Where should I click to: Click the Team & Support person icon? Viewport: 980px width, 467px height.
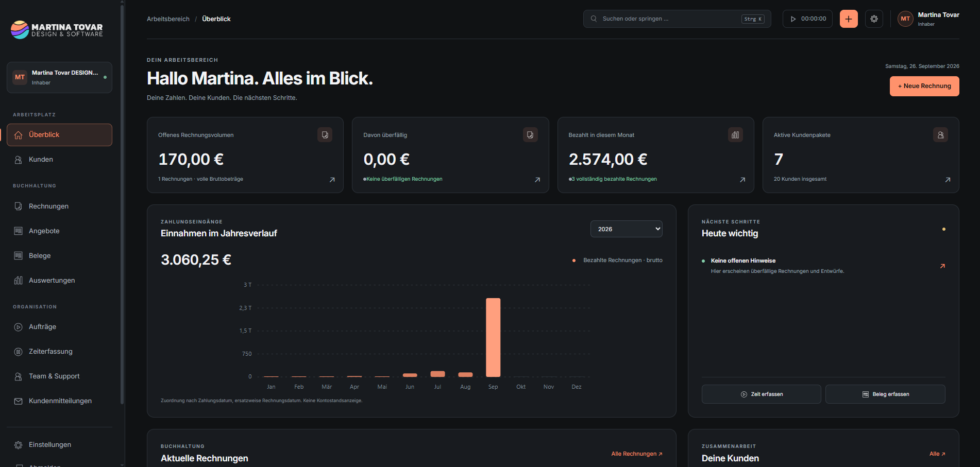18,376
